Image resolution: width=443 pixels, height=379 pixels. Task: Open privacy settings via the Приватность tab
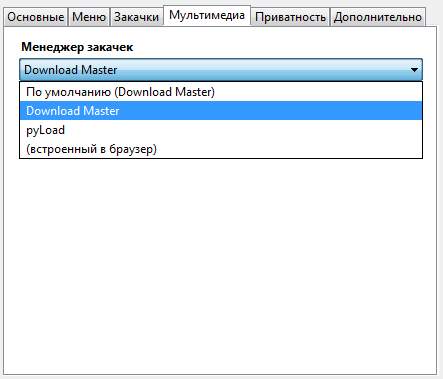[290, 17]
